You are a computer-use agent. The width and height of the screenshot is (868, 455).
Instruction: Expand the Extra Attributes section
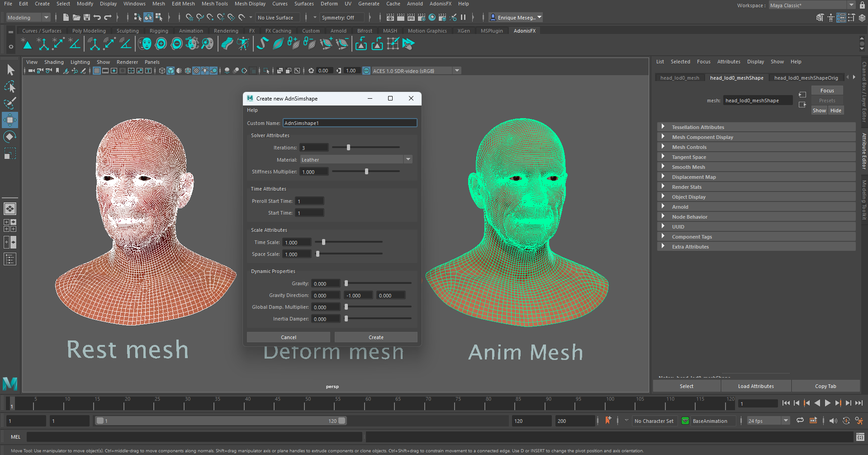click(756, 247)
